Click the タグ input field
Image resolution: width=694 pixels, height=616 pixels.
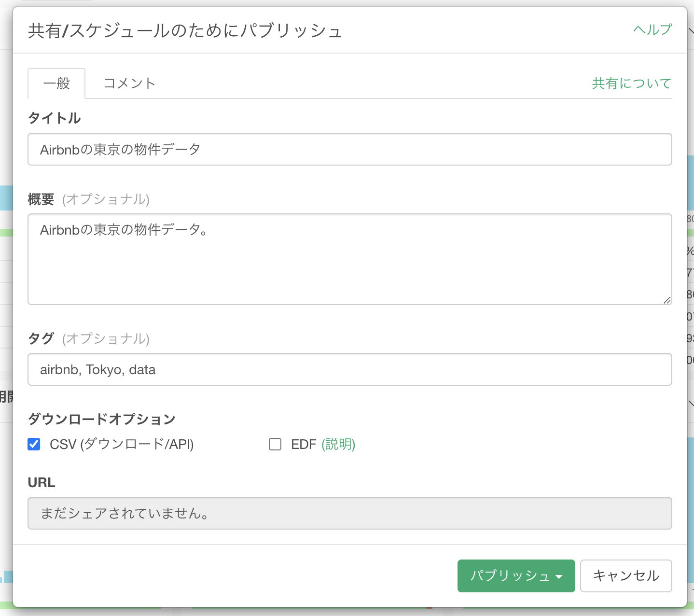click(350, 369)
